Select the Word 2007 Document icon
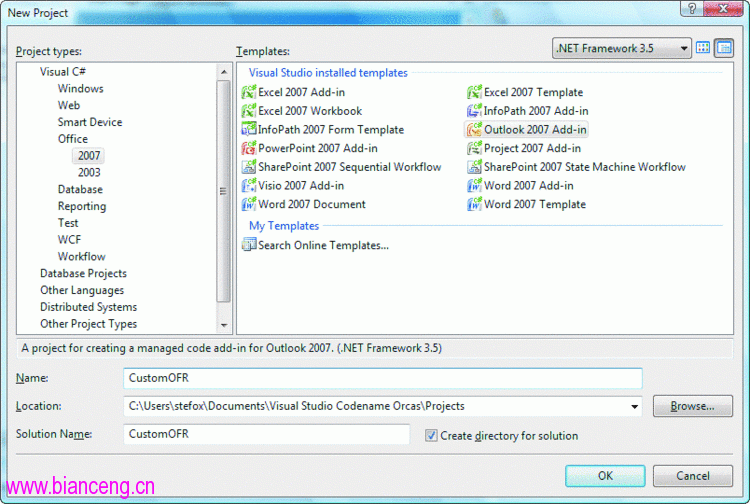 coord(249,204)
